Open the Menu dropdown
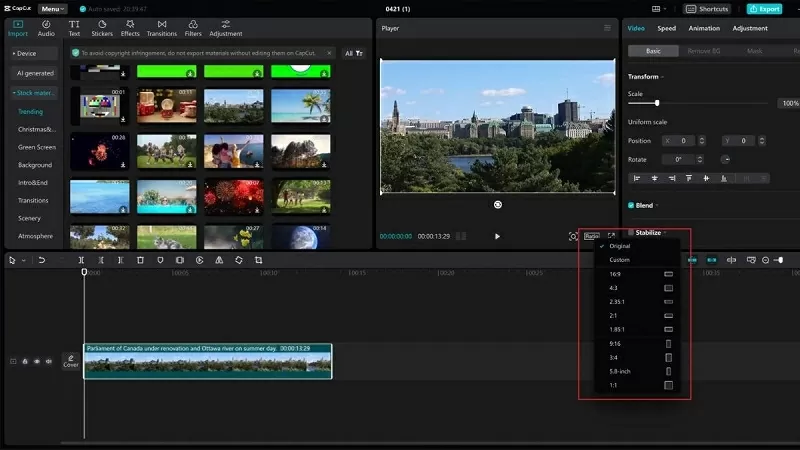 click(53, 9)
